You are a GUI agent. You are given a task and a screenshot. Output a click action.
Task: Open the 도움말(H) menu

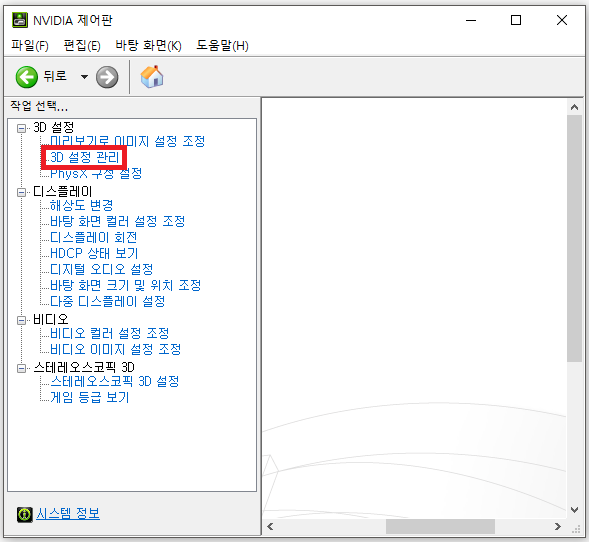coord(222,45)
